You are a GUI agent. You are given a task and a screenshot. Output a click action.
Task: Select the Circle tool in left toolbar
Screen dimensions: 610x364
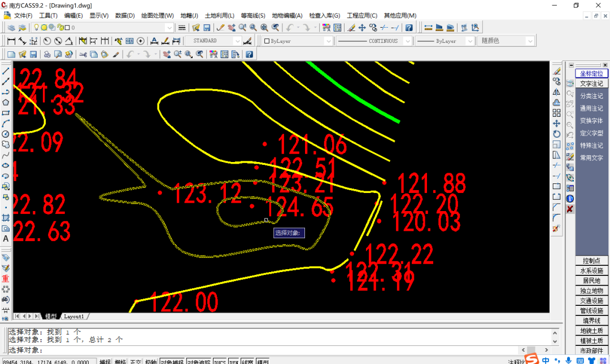[6, 134]
